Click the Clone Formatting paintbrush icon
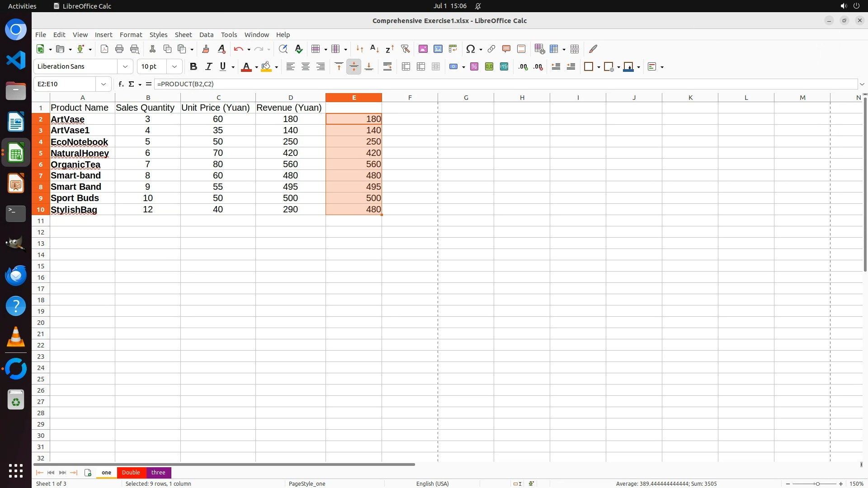868x488 pixels. pyautogui.click(x=206, y=49)
